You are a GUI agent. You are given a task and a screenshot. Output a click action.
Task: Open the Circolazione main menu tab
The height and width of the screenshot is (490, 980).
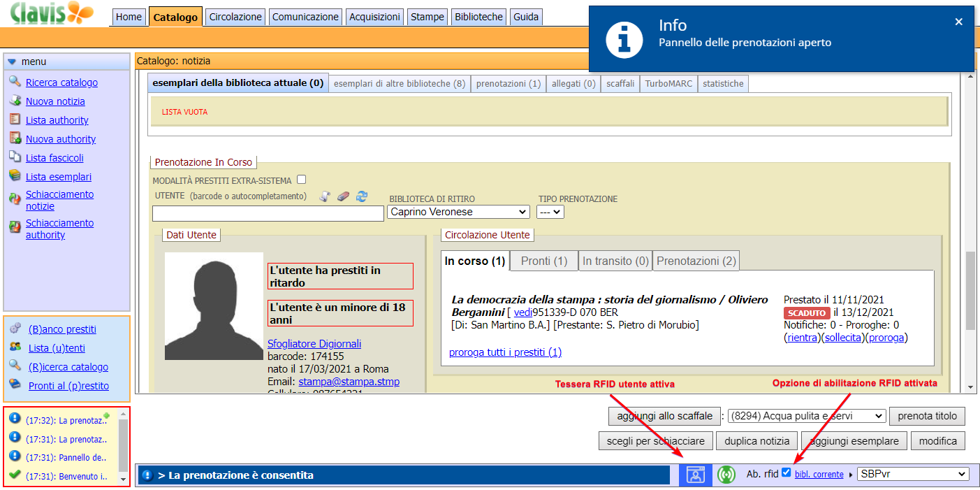click(235, 17)
